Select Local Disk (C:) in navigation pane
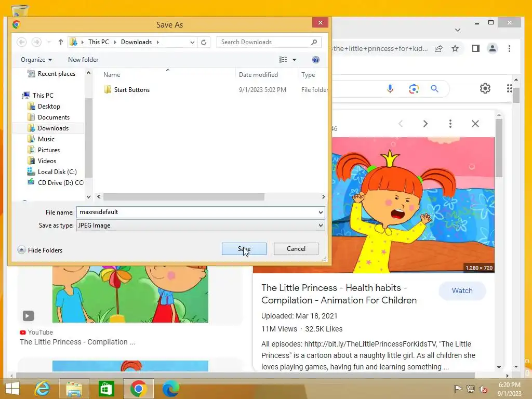This screenshot has height=399, width=532. coord(52,171)
